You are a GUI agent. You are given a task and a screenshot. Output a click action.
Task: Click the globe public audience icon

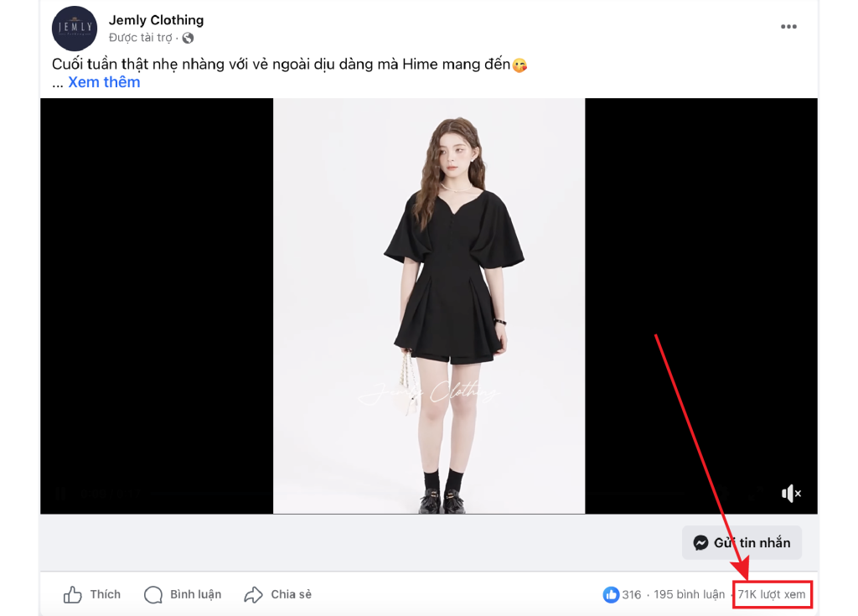tap(188, 38)
